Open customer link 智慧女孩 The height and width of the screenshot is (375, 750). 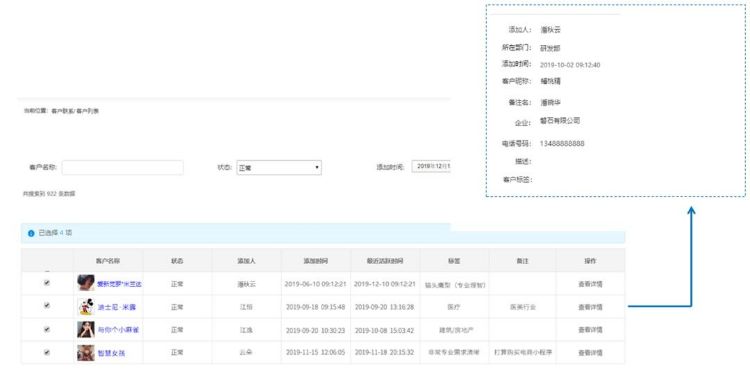(111, 353)
